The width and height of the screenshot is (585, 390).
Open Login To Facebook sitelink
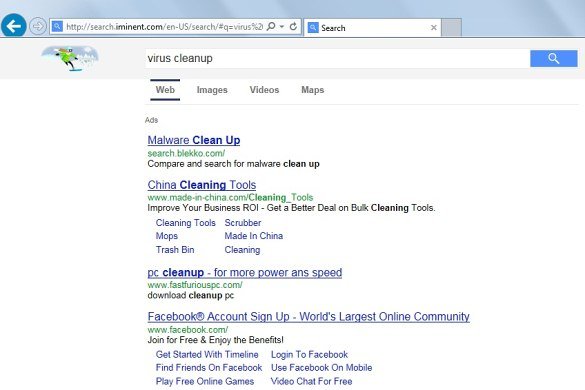click(x=309, y=355)
